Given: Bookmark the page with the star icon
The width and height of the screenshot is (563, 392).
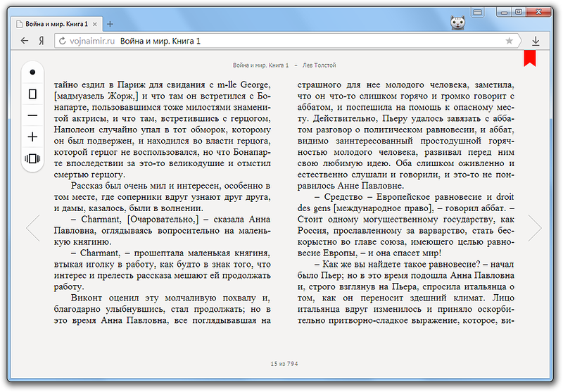Looking at the screenshot, I should (509, 41).
